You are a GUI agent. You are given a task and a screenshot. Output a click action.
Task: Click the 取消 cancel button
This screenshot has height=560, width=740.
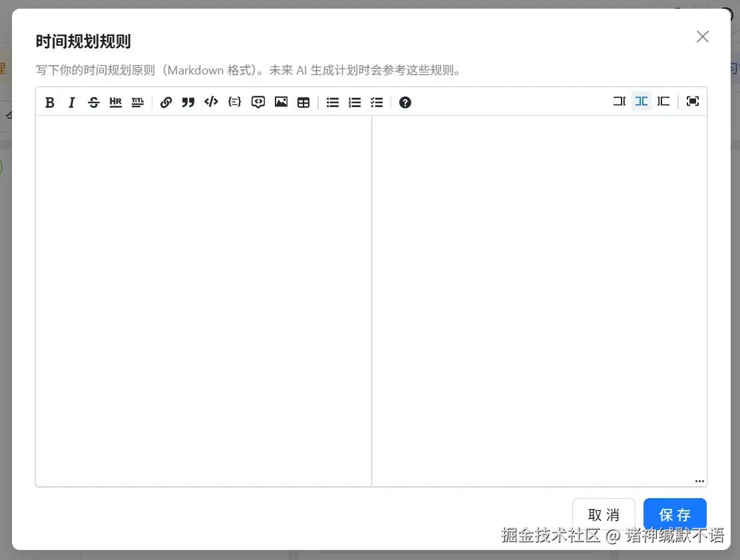(604, 514)
